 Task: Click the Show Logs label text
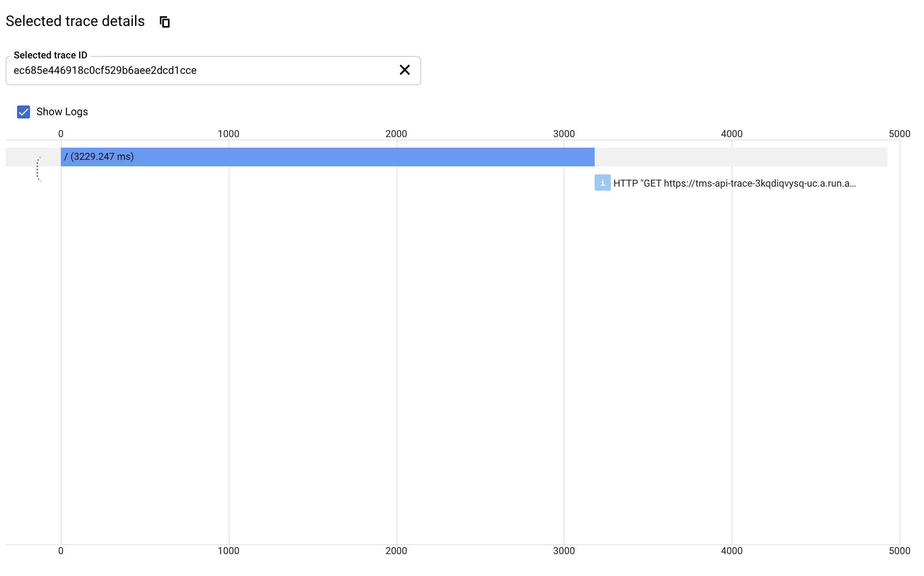pos(62,112)
